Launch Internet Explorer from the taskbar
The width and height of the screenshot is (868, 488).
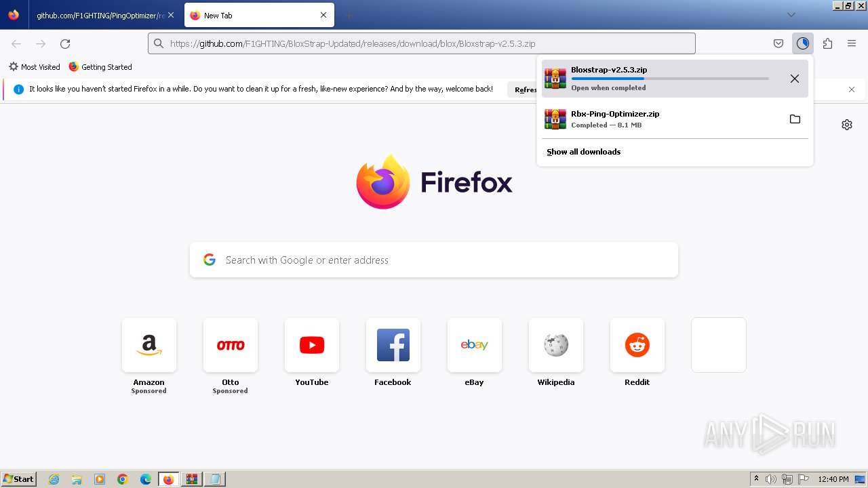(x=54, y=479)
